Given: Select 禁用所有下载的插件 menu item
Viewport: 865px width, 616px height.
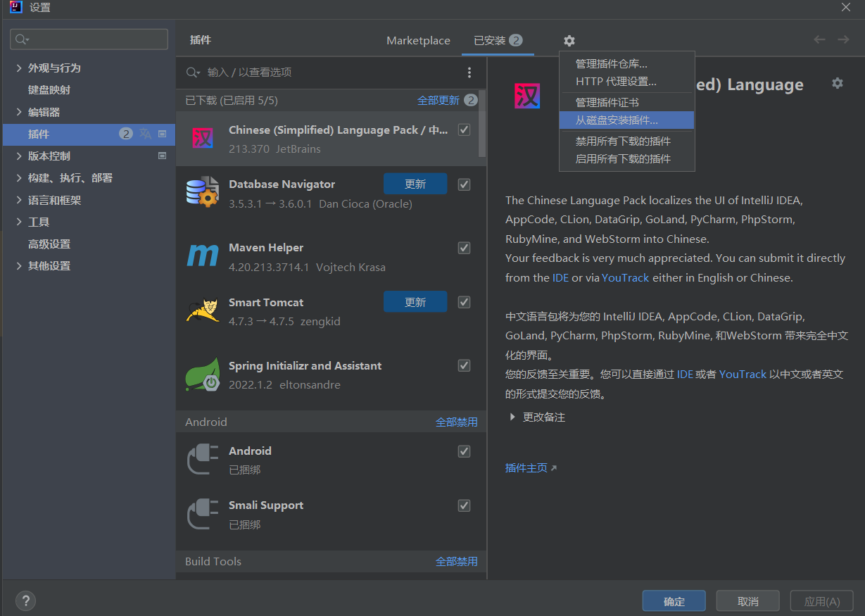Looking at the screenshot, I should (627, 142).
